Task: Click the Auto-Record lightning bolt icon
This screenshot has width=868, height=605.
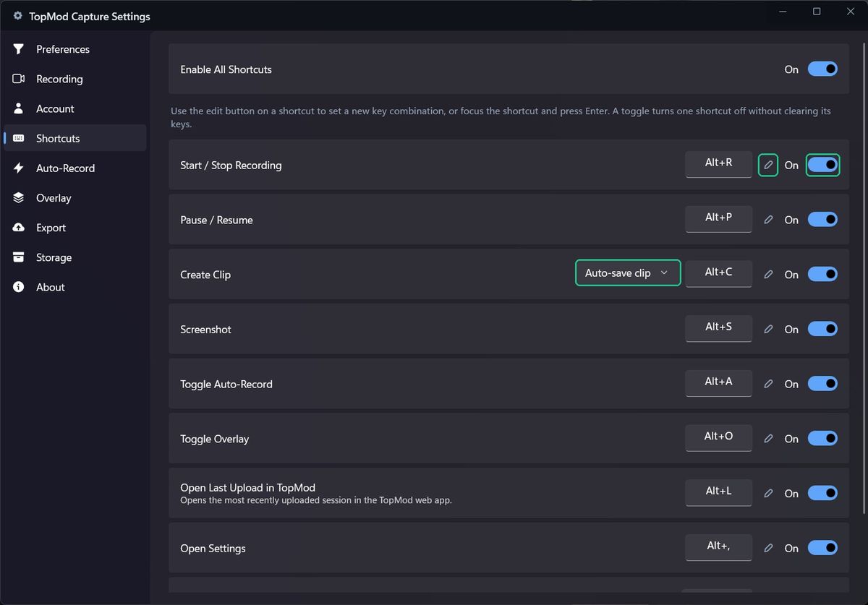Action: point(19,168)
